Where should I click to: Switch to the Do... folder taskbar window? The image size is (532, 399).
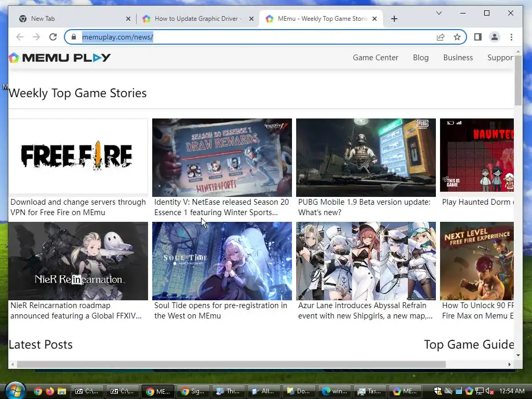[299, 391]
